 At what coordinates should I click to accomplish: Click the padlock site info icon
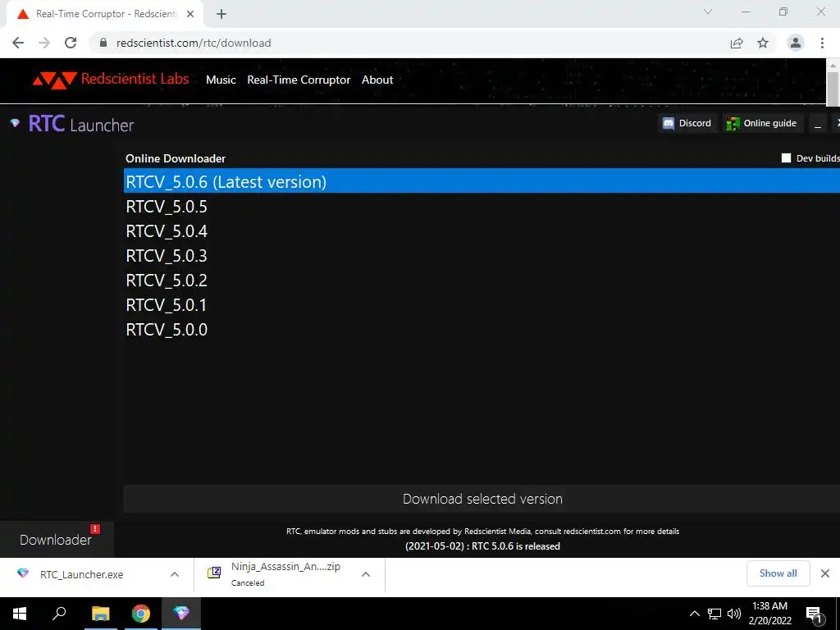point(103,43)
